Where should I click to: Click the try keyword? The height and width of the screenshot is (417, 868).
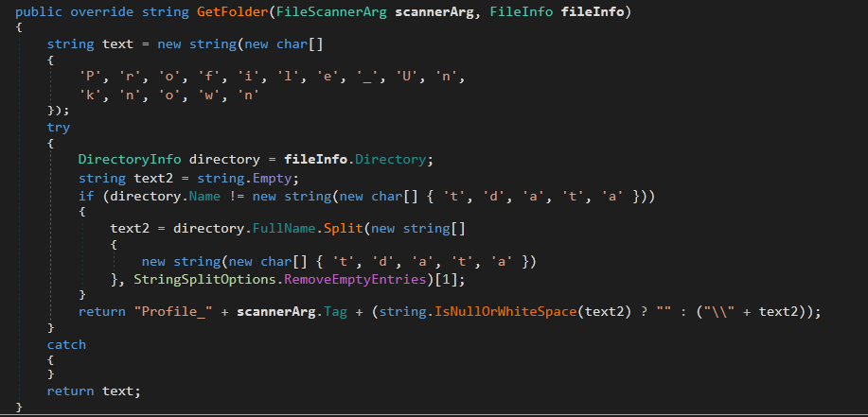[x=59, y=127]
